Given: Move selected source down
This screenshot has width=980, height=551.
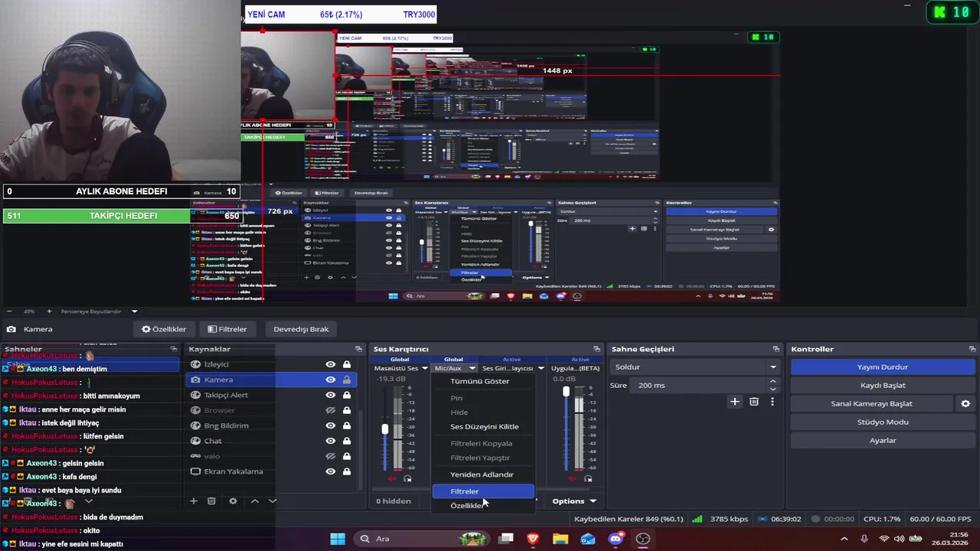Looking at the screenshot, I should tap(272, 501).
